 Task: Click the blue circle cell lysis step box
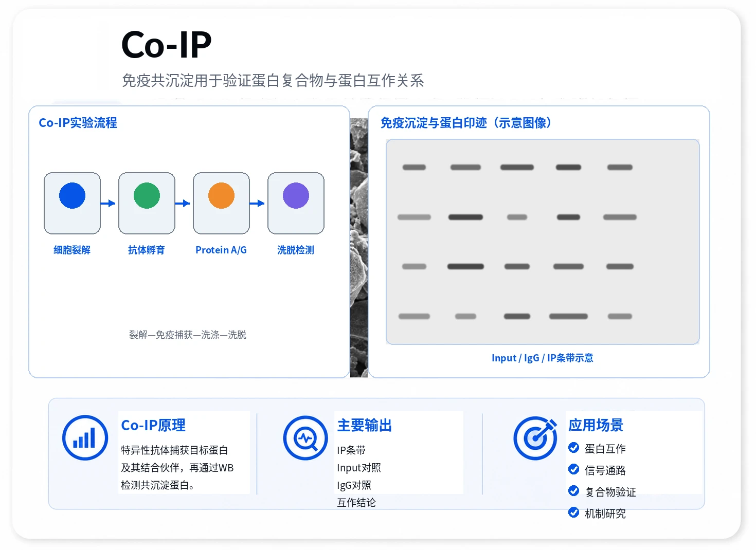point(72,203)
